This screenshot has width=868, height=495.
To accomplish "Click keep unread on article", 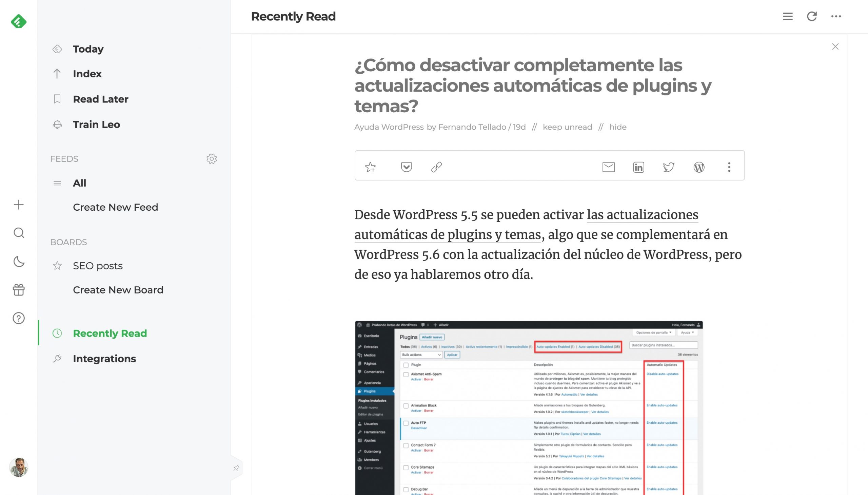I will [x=567, y=127].
